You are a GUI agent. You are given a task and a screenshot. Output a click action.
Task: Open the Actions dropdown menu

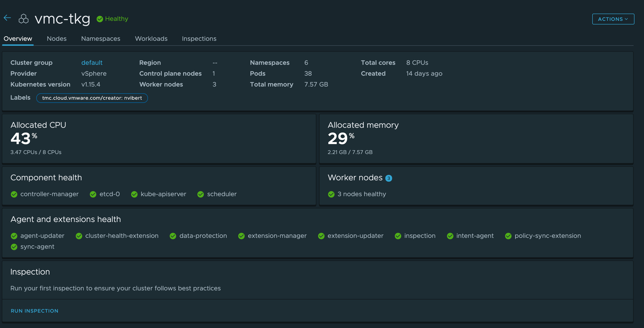coord(613,19)
